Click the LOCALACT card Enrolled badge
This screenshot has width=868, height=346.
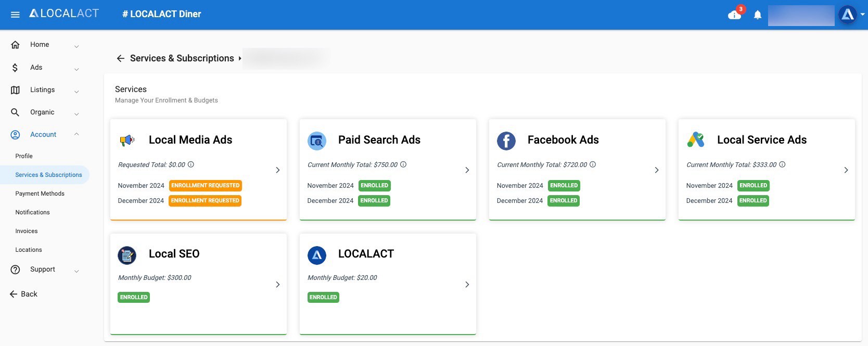click(x=323, y=298)
